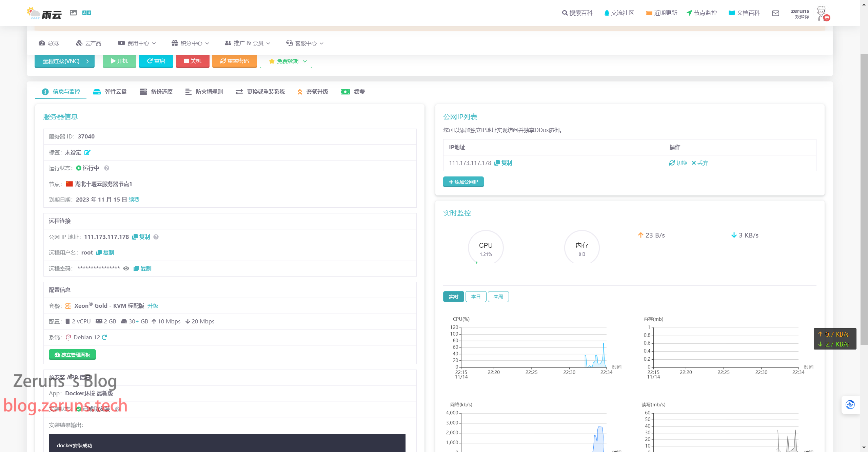Click the edit tag pencil icon
This screenshot has height=452, width=868.
(x=87, y=152)
